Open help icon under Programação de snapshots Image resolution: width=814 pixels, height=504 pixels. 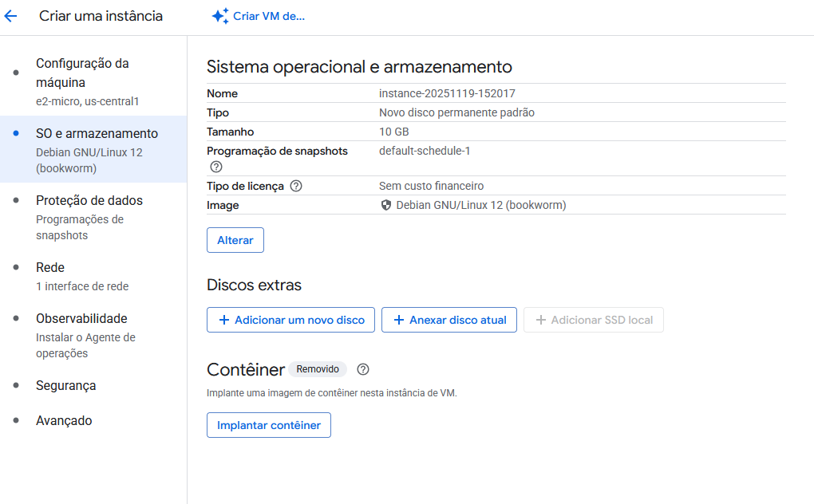215,167
